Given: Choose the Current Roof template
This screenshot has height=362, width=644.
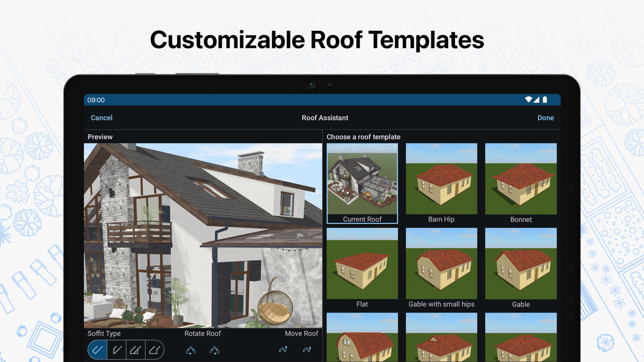Looking at the screenshot, I should (362, 183).
